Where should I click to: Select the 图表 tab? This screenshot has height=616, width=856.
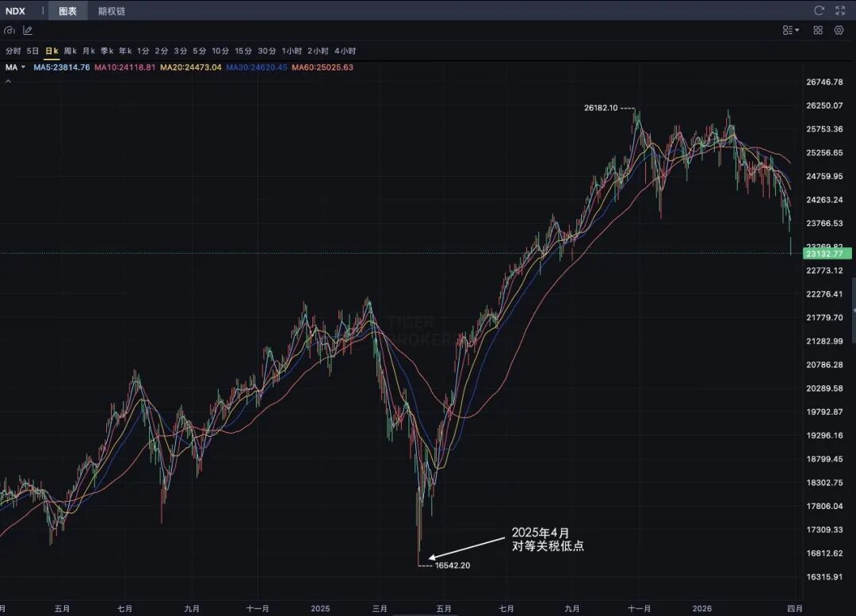67,11
